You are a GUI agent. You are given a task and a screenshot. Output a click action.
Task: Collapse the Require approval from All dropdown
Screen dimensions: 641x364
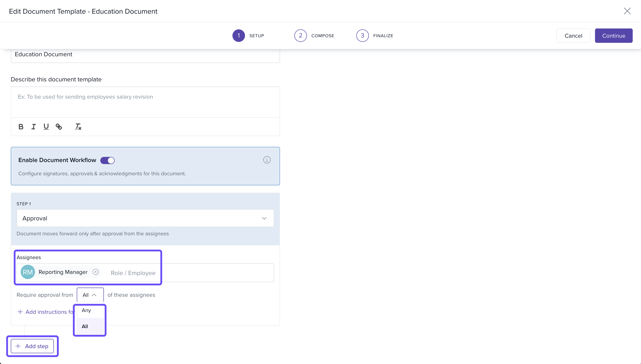pyautogui.click(x=90, y=295)
